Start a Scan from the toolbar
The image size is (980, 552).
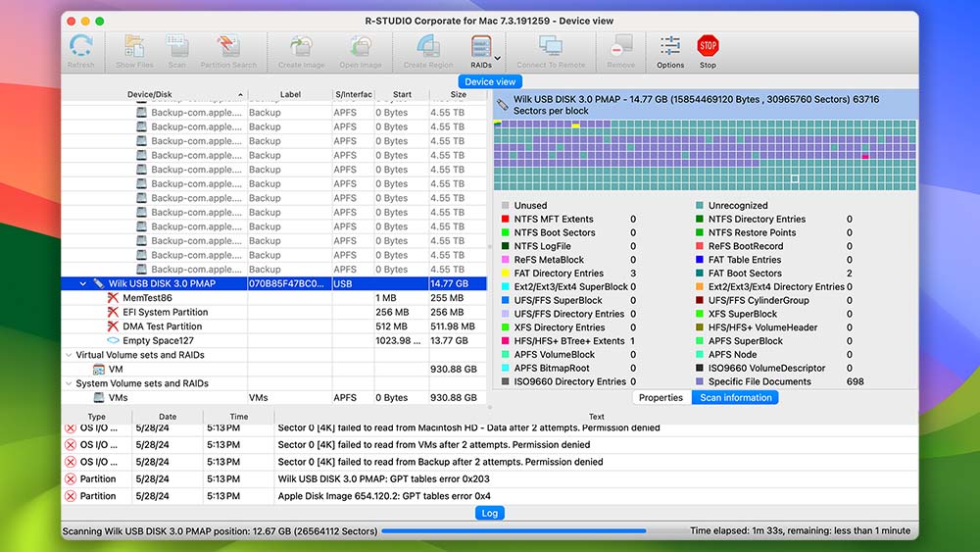176,46
